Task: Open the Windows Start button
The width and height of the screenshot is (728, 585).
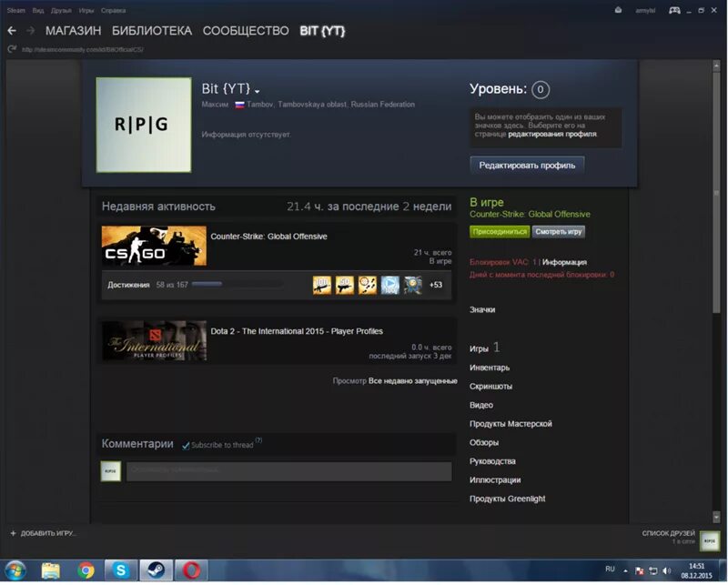Action: pos(15,570)
